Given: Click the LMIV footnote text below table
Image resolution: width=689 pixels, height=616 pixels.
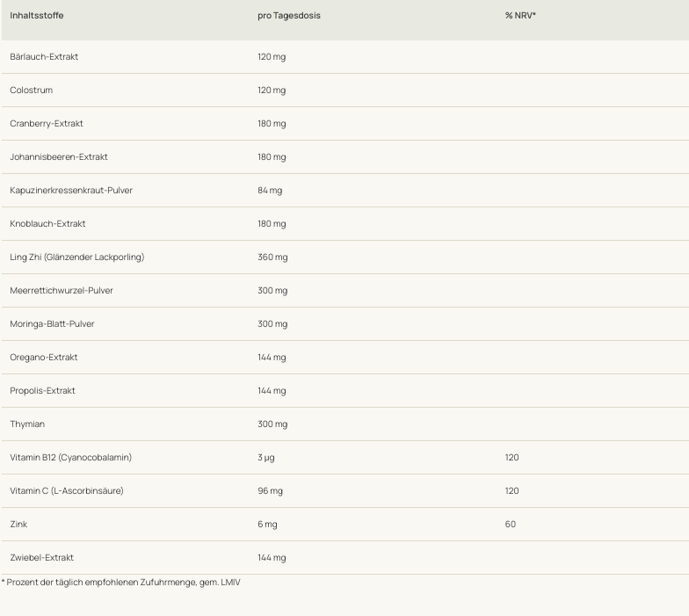Looking at the screenshot, I should (120, 583).
